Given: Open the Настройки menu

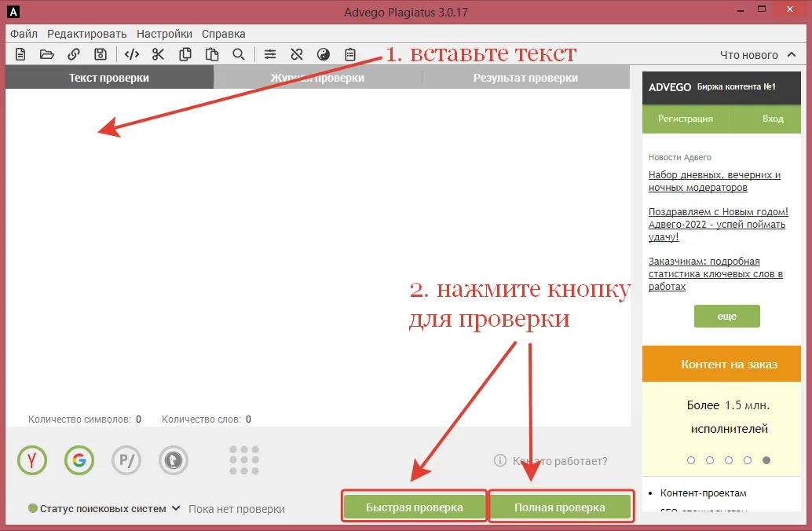Looking at the screenshot, I should point(163,34).
